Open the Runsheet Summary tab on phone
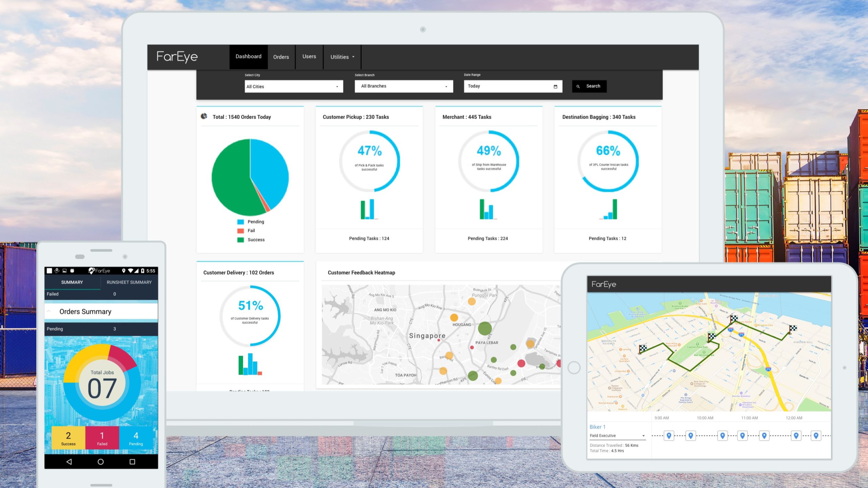The image size is (868, 488). coord(129,282)
